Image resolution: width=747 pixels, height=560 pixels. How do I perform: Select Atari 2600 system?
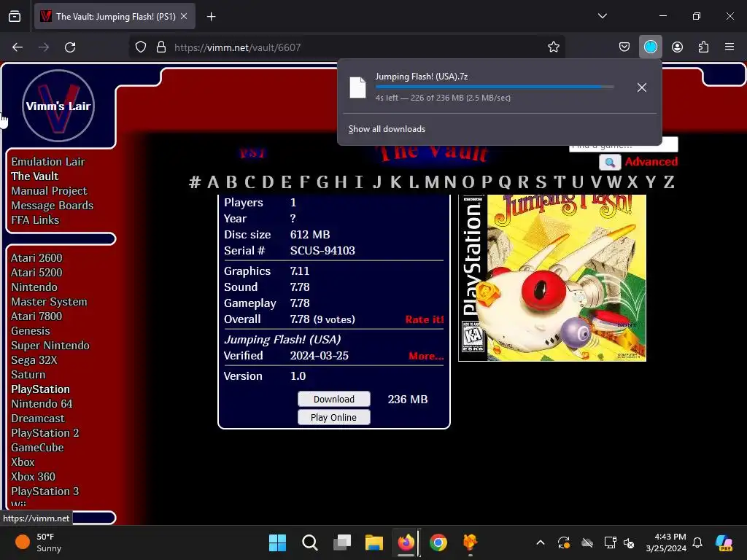tap(36, 258)
